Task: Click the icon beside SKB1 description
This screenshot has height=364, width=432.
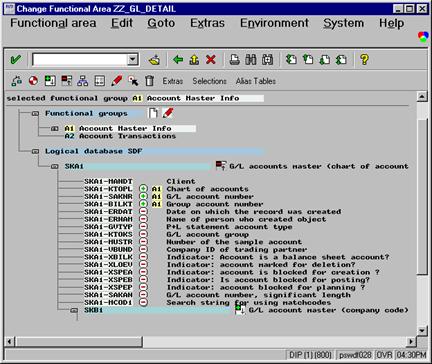Action: pos(240,310)
